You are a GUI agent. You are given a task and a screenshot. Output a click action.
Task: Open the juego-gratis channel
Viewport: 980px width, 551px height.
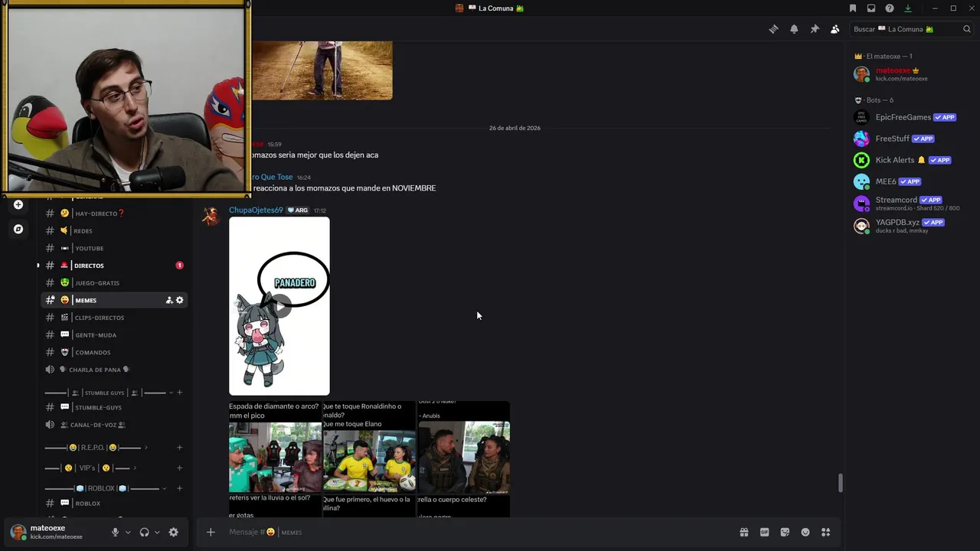[x=115, y=283]
